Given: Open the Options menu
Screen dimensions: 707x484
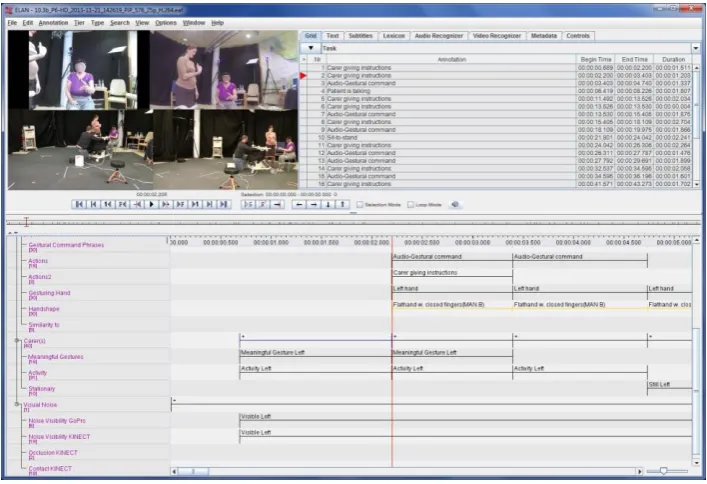Looking at the screenshot, I should [166, 23].
